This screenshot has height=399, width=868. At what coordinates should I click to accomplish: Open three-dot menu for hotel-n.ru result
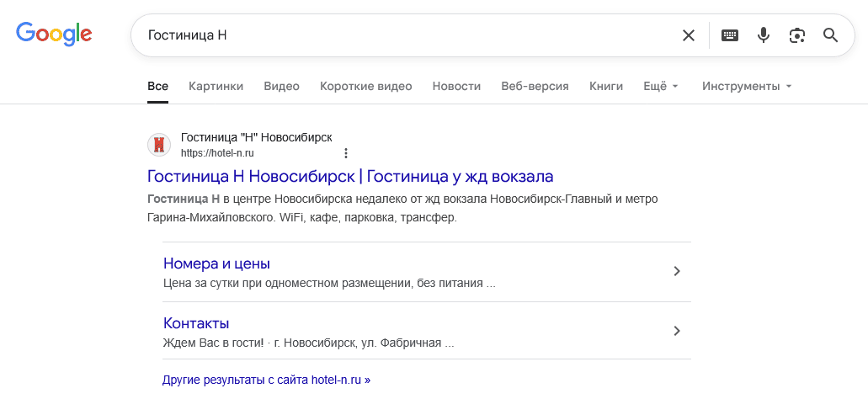coord(345,153)
